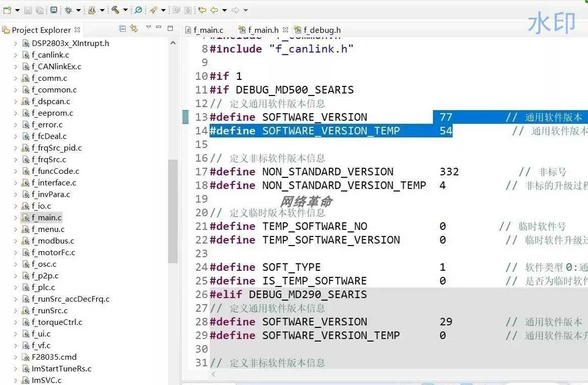Click the f_error.c file icon

pyautogui.click(x=25, y=125)
